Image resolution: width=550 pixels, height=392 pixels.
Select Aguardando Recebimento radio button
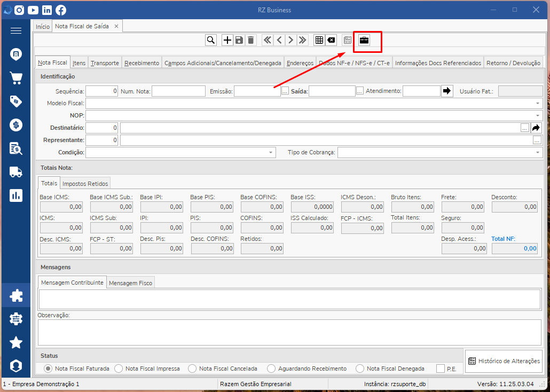coord(271,369)
